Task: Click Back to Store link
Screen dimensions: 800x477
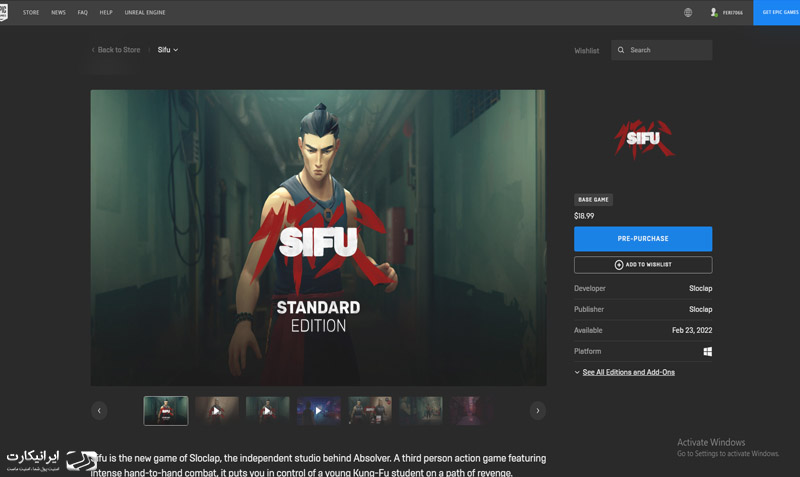Action: (x=116, y=50)
